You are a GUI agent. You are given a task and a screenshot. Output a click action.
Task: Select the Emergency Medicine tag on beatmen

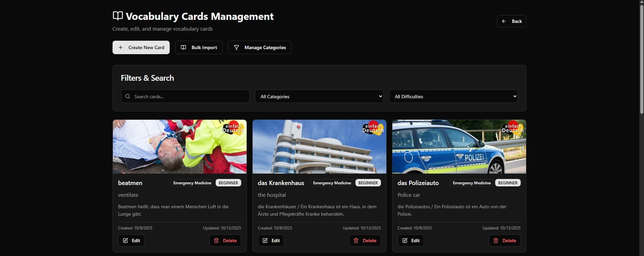click(x=192, y=183)
